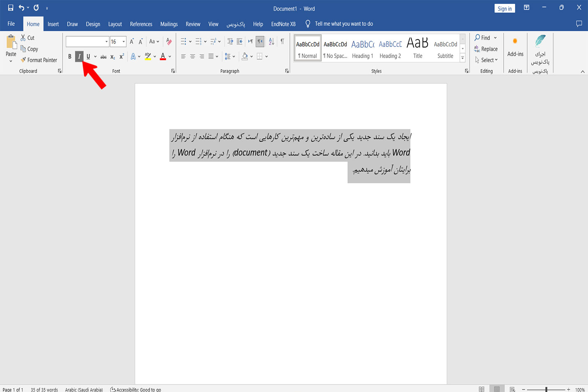The height and width of the screenshot is (392, 588).
Task: Align text left
Action: tap(183, 56)
